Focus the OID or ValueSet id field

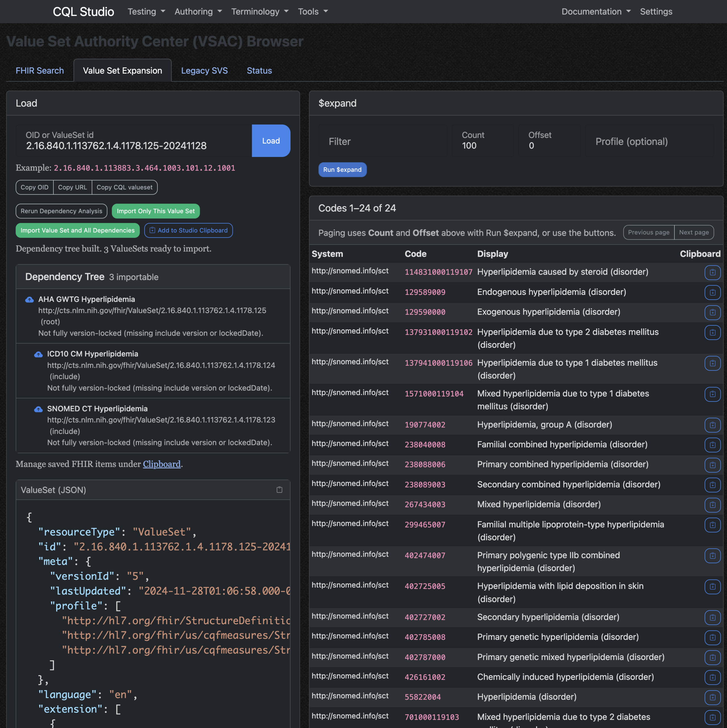(134, 140)
